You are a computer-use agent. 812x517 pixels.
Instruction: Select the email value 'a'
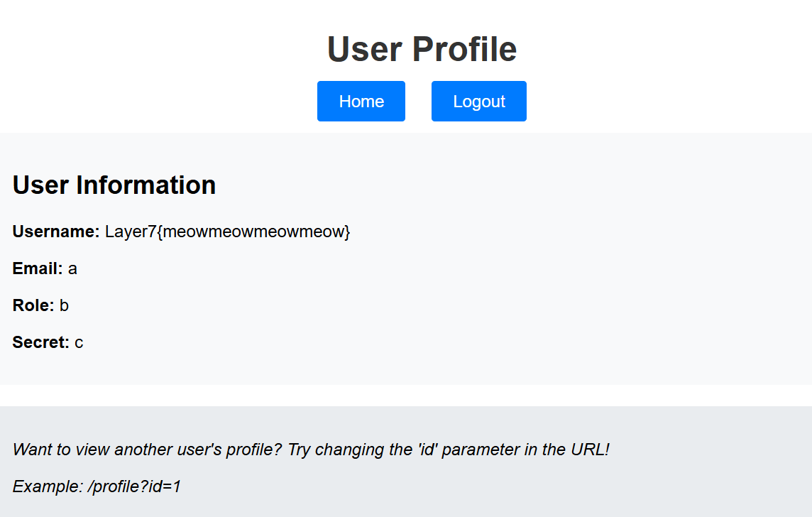point(72,268)
